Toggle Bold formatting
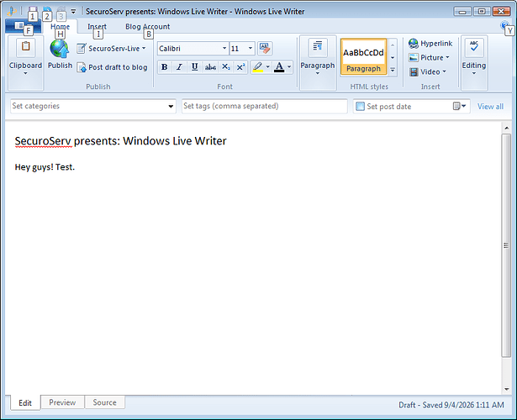This screenshot has height=420, width=517. 164,67
